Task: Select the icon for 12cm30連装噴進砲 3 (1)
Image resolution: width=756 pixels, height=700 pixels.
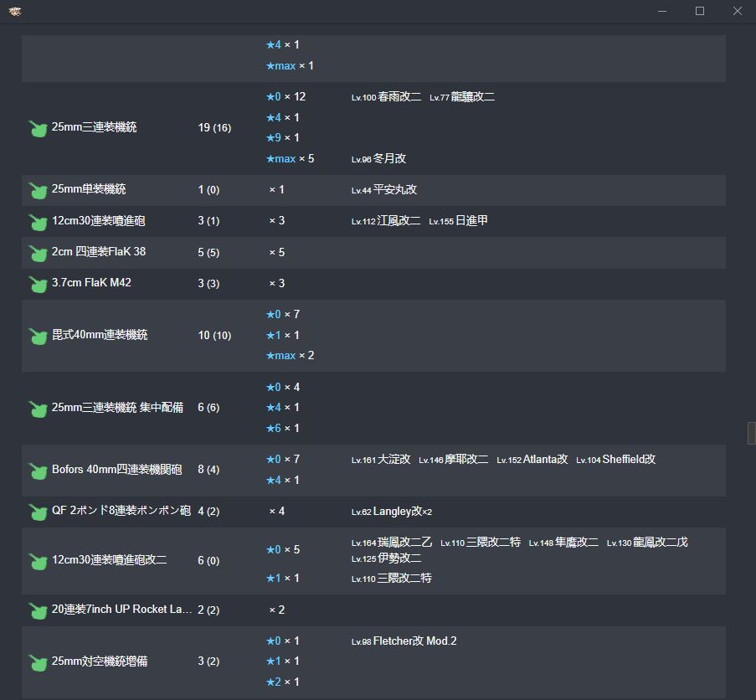Action: (x=38, y=222)
